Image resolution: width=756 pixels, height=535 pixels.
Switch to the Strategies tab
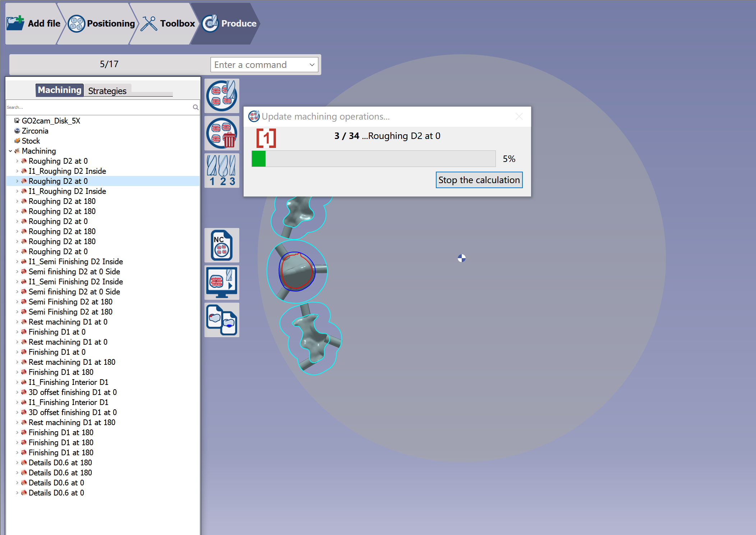(107, 91)
